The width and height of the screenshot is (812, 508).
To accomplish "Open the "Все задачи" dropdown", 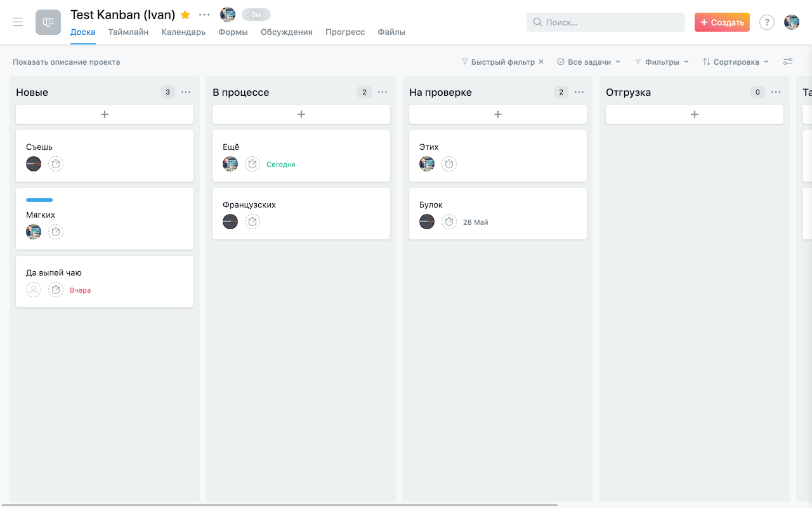I will (x=588, y=62).
